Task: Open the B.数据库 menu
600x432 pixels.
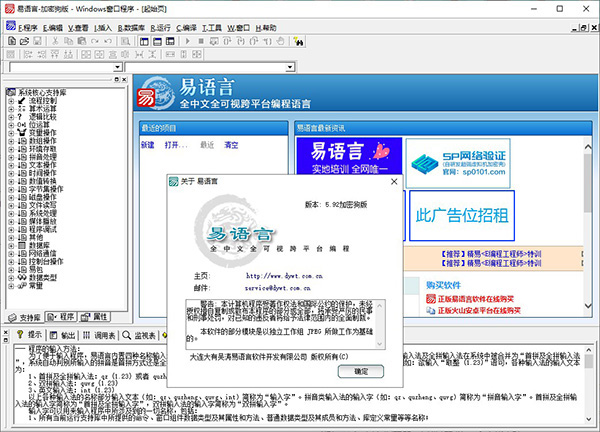Action: click(x=131, y=28)
